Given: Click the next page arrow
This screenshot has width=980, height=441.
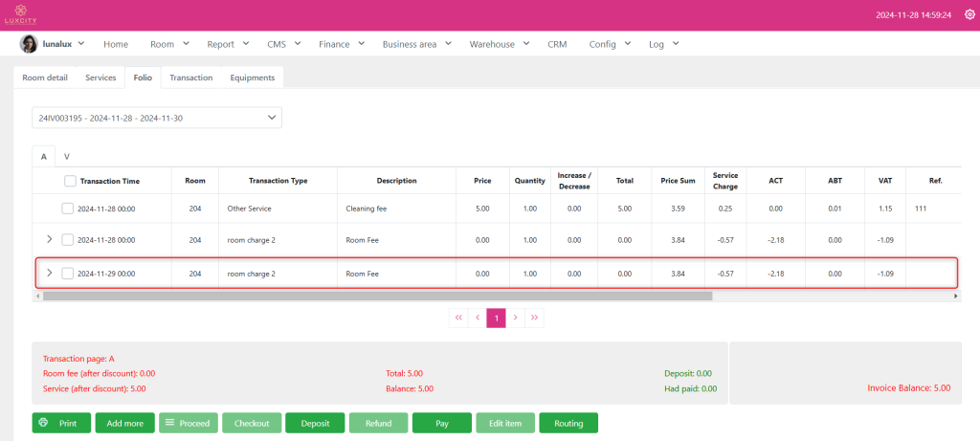Looking at the screenshot, I should [515, 318].
